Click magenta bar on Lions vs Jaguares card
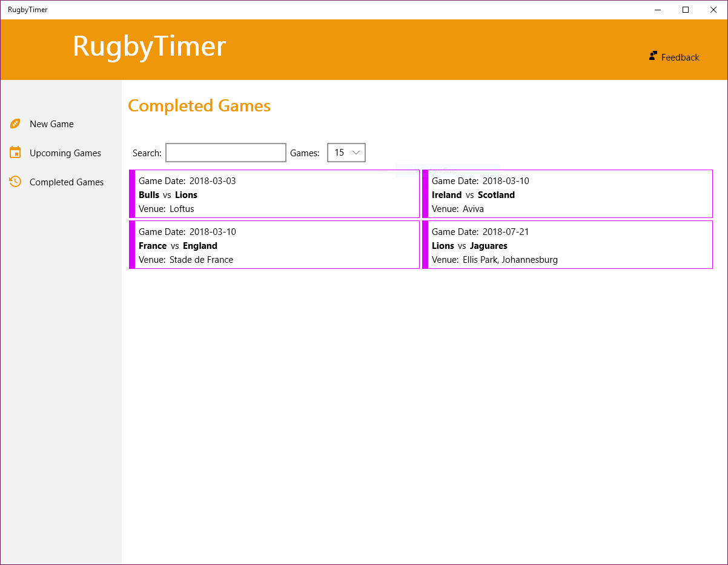 pos(425,245)
